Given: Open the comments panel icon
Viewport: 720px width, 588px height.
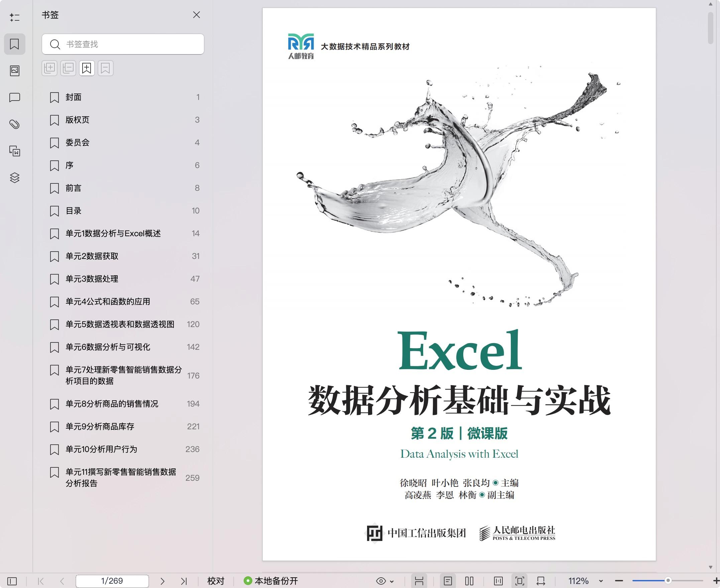Looking at the screenshot, I should (15, 98).
